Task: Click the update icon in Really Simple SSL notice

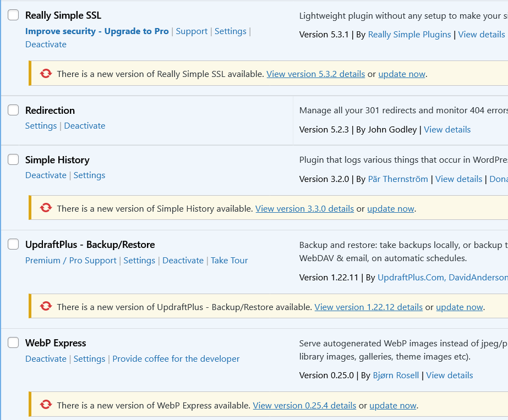Action: [46, 74]
